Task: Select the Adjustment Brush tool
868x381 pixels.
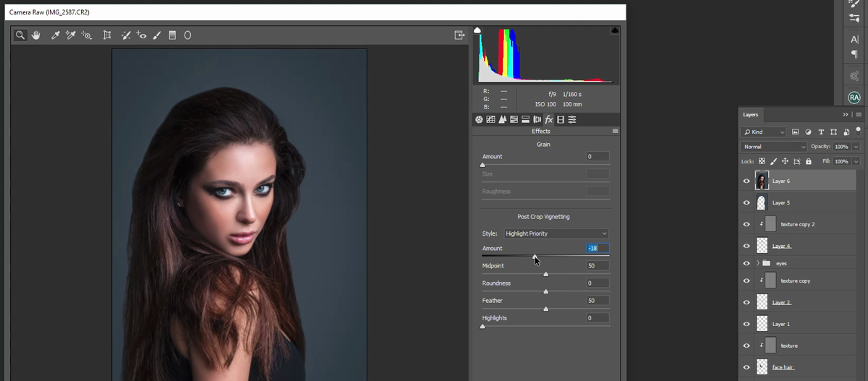Action: click(157, 35)
